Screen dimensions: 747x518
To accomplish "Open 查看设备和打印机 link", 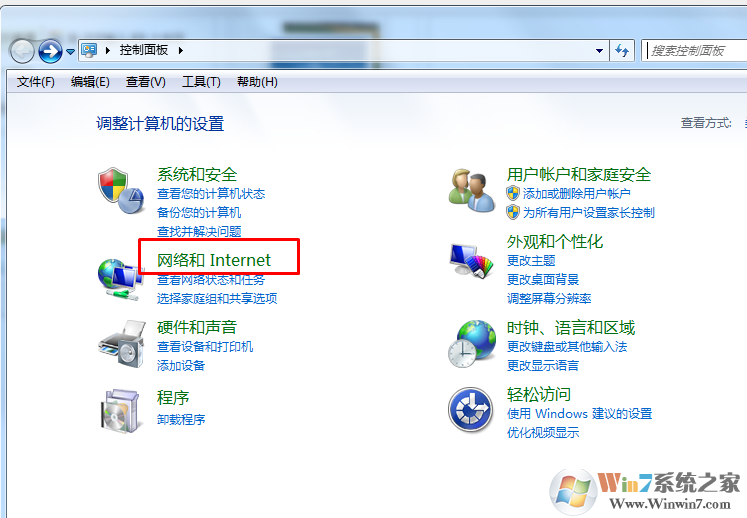I will click(x=205, y=347).
